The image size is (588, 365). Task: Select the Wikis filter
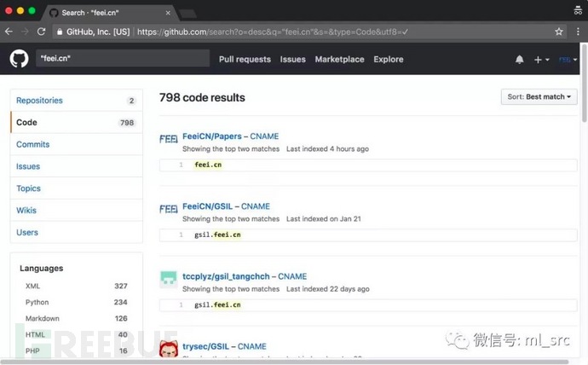77,211
